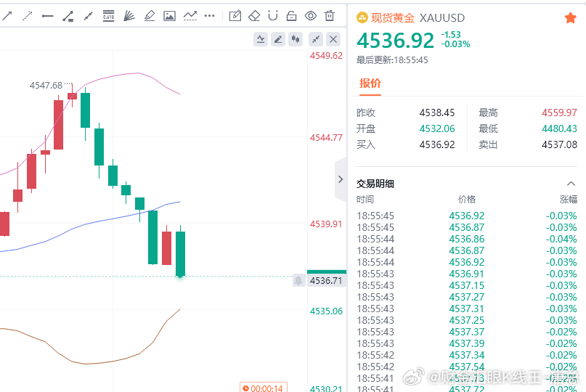Screen dimensions: 586x392
Task: Click the 现货黄金 instrument name
Action: 393,18
